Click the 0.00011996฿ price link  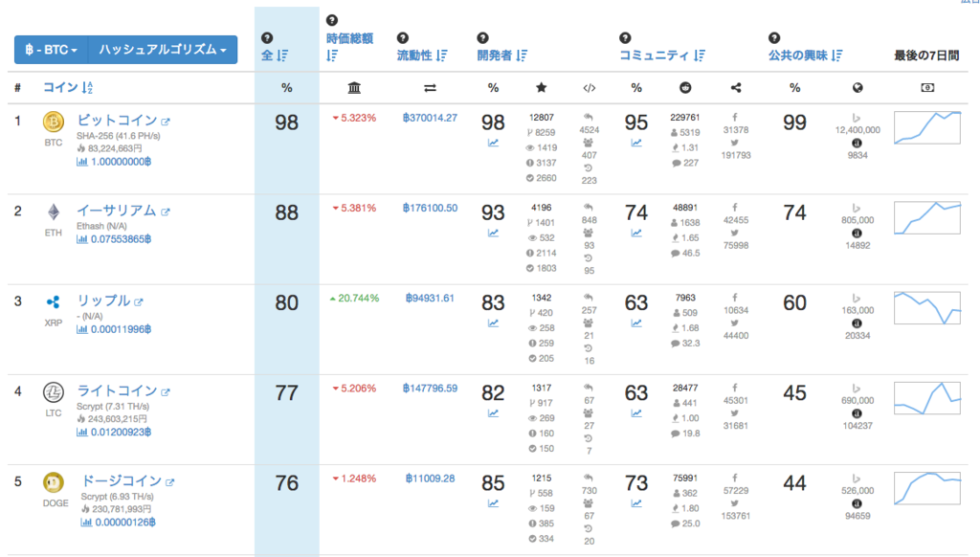pos(114,329)
